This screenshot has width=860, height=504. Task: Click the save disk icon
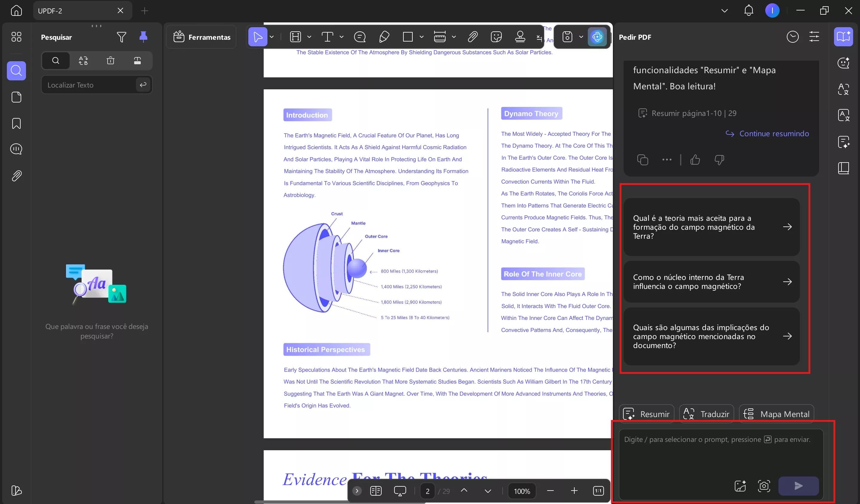pyautogui.click(x=567, y=37)
